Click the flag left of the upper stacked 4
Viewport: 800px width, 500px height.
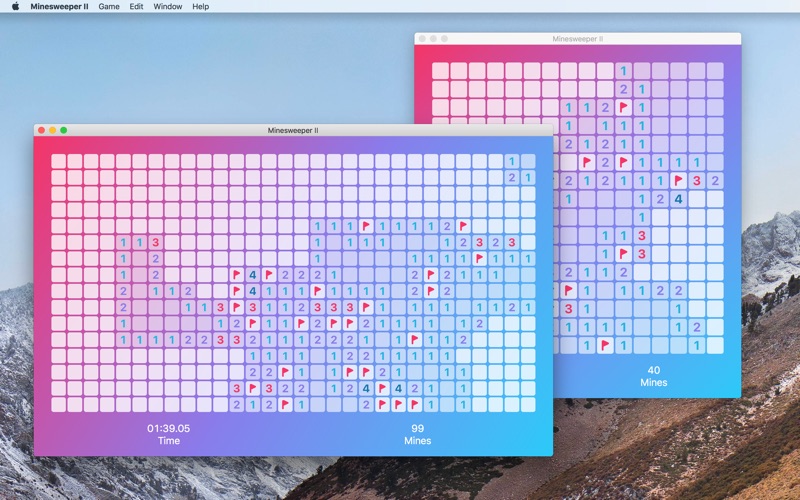(x=236, y=275)
